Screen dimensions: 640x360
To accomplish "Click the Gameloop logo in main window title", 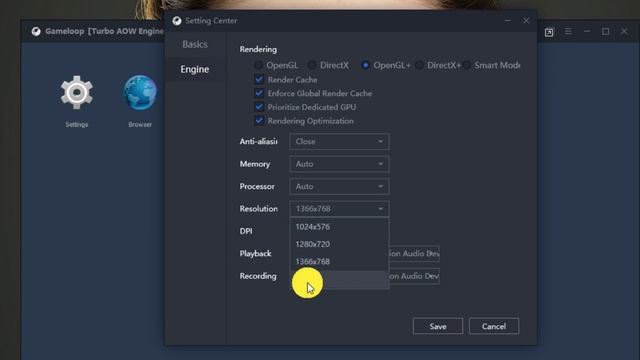I will pos(36,31).
